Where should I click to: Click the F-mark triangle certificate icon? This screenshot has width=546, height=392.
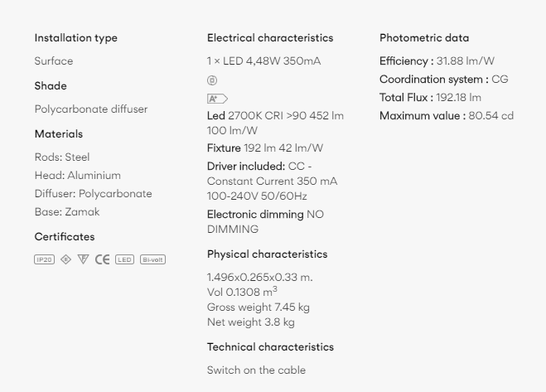(83, 259)
